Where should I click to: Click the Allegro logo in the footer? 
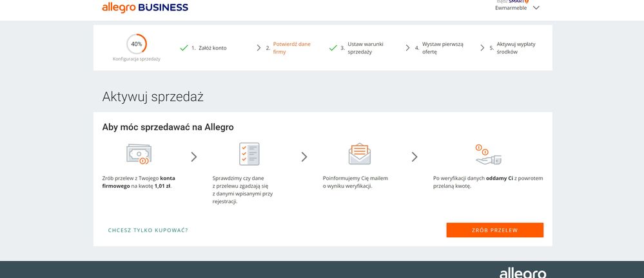[523, 273]
